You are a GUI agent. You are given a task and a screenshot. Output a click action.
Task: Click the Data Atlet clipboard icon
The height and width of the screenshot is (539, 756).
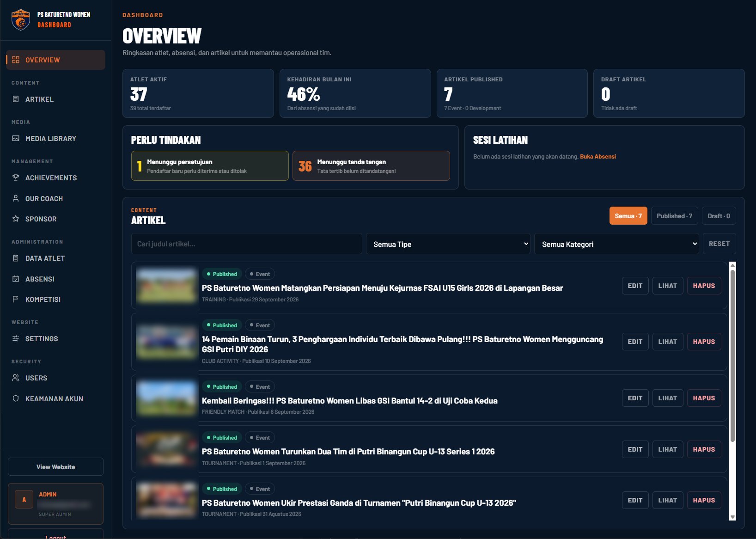(16, 258)
